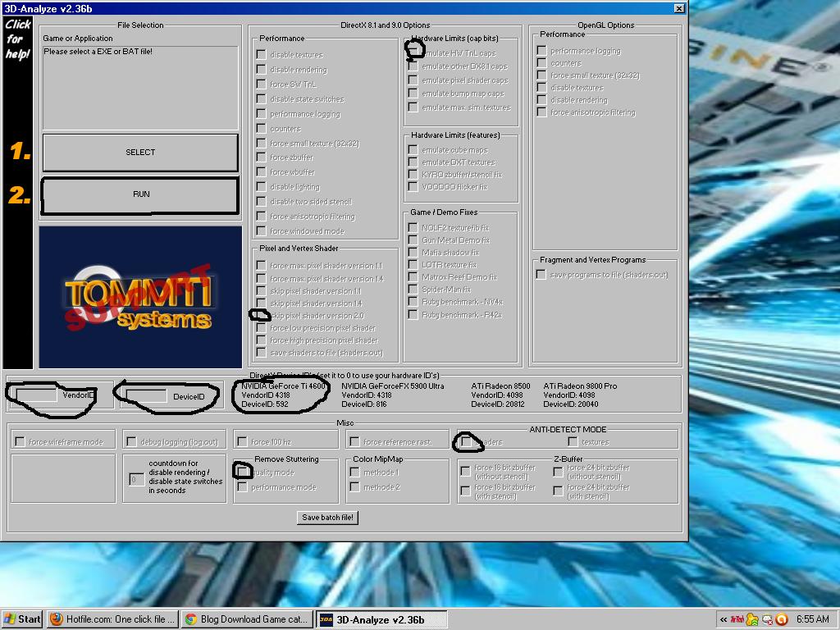The height and width of the screenshot is (630, 840).
Task: Enable skip pixel shader version 1.4
Action: point(262,304)
